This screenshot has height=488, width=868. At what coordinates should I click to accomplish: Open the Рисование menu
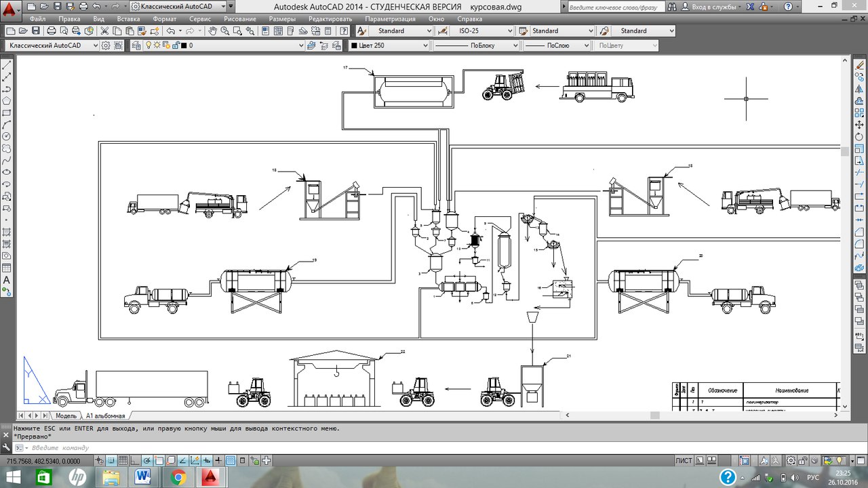click(x=240, y=19)
